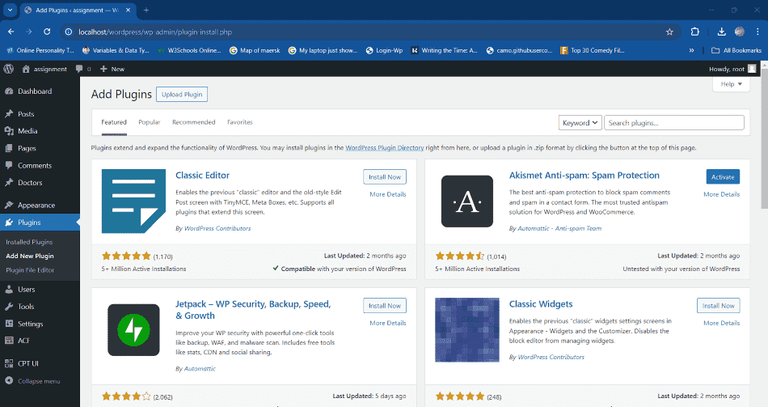Click the browser back arrow

(11, 32)
